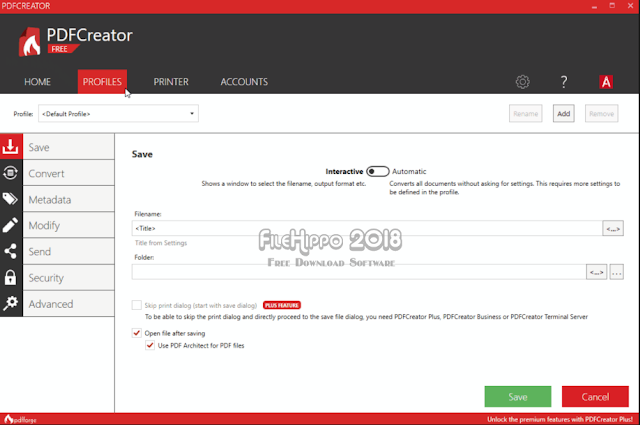Screen dimensions: 640x425
Task: Open Advanced settings section
Action: coord(69,304)
